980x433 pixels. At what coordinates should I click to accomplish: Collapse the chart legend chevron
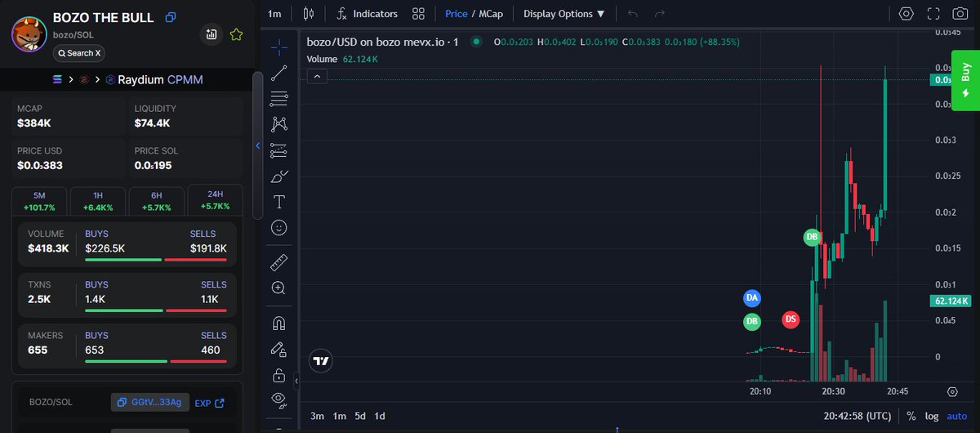(x=317, y=76)
